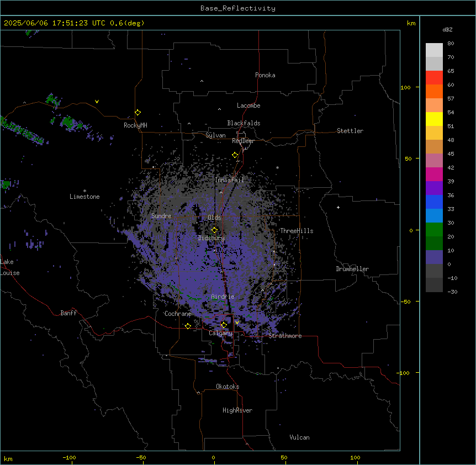Click the white plus marker north of Drumheller
The image size is (476, 465).
click(338, 207)
